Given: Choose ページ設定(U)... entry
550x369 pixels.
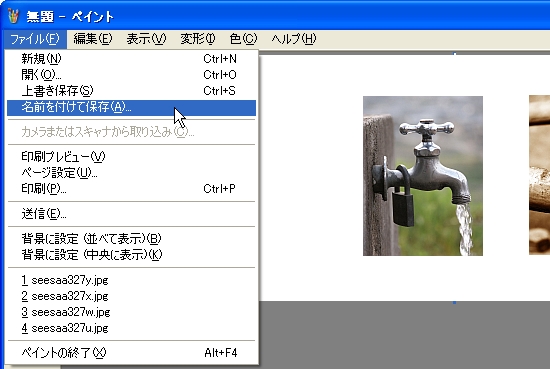Looking at the screenshot, I should pos(131,173).
